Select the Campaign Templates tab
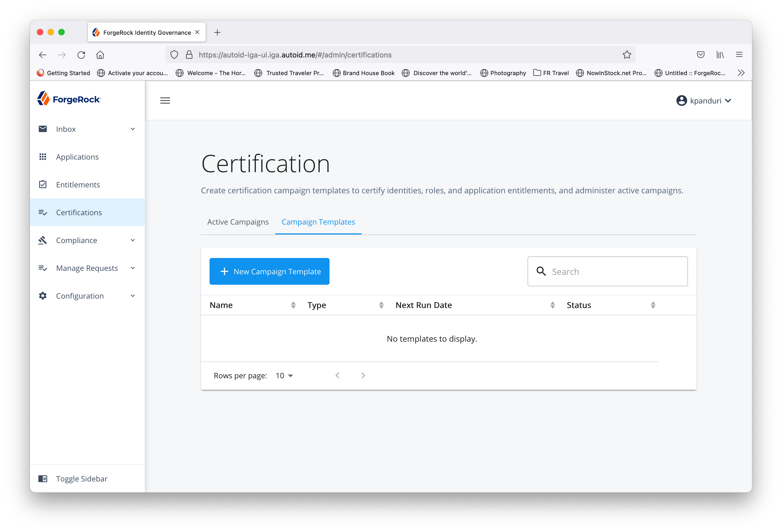782x532 pixels. coord(318,222)
